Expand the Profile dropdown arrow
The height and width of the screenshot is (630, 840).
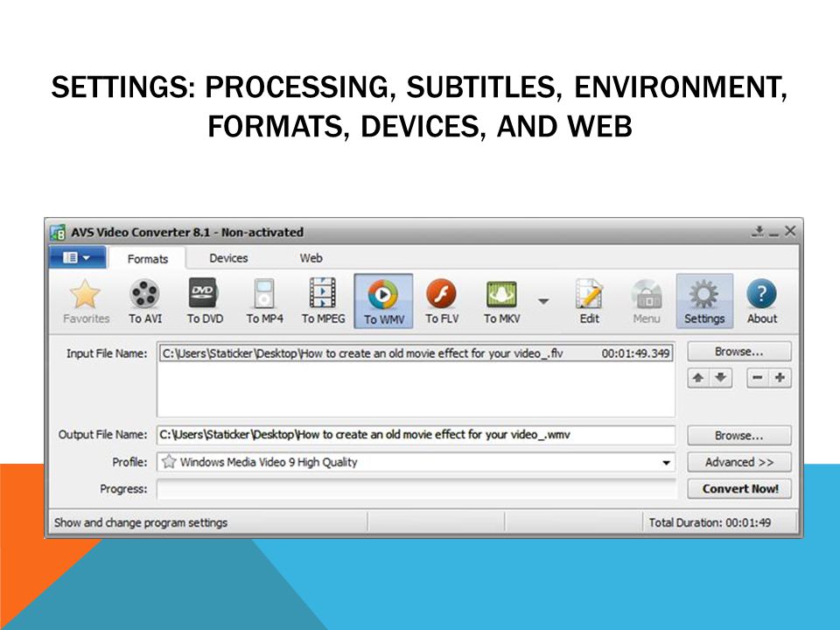point(666,462)
